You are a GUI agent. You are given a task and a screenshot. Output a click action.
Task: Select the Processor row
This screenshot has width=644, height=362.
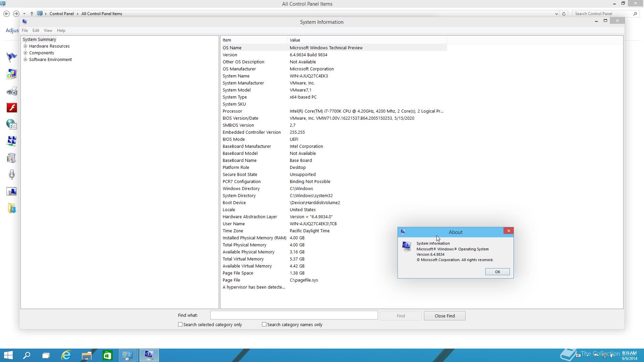pos(334,111)
